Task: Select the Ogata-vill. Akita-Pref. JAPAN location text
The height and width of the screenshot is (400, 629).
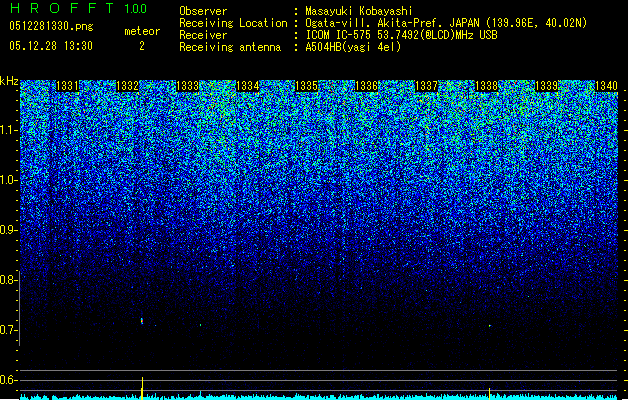Action: tap(446, 23)
